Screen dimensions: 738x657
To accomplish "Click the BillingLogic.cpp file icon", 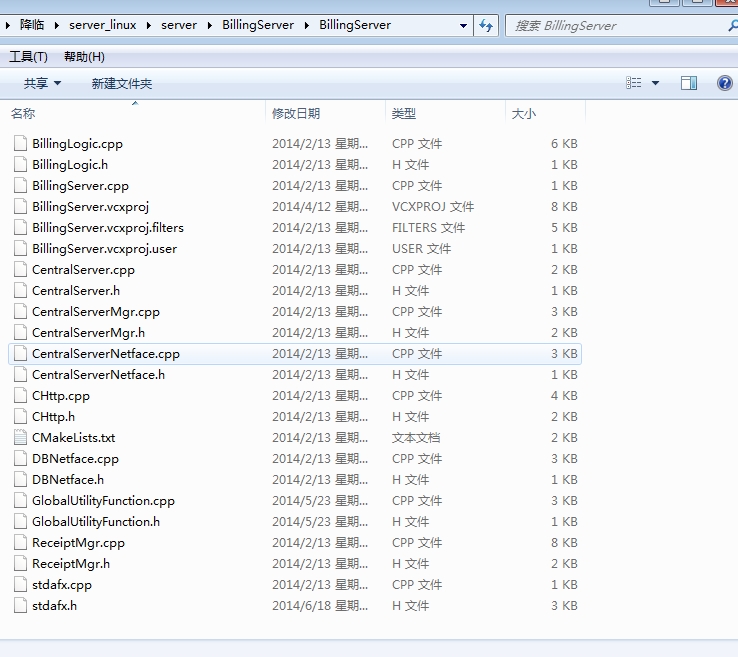I will [x=21, y=144].
